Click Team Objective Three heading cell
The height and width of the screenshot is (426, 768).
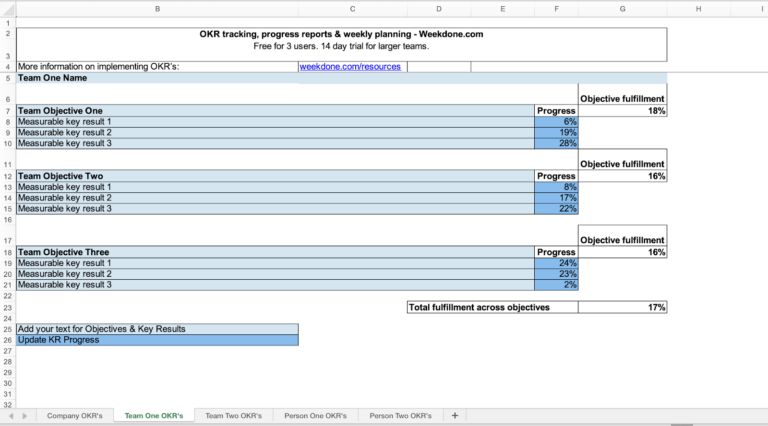275,252
